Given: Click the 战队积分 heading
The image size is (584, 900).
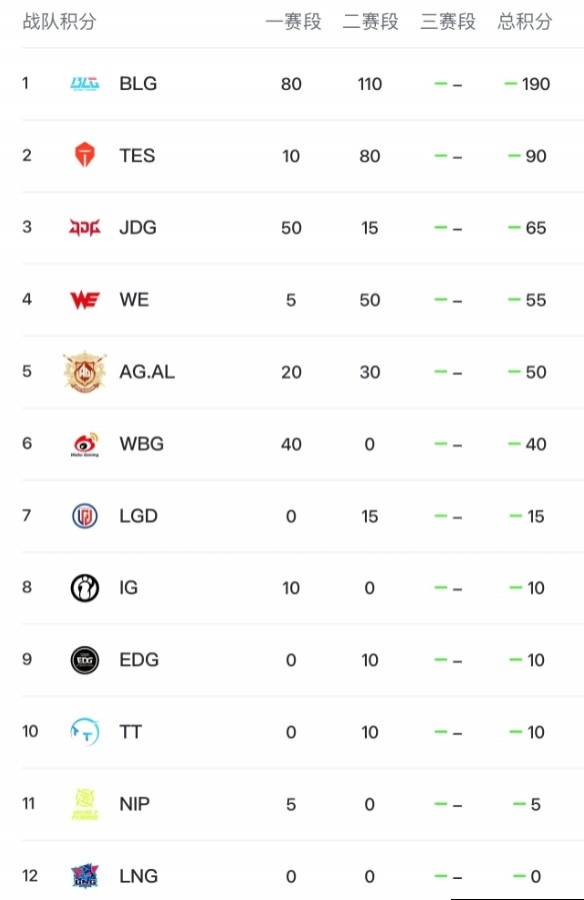Looking at the screenshot, I should pos(59,22).
